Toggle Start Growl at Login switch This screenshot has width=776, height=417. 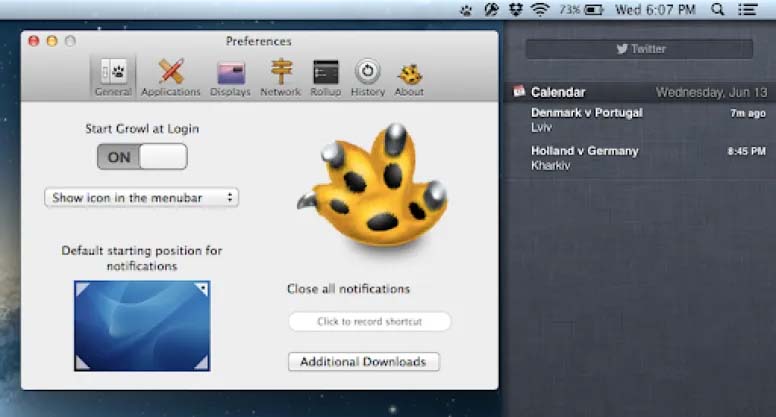click(x=142, y=157)
